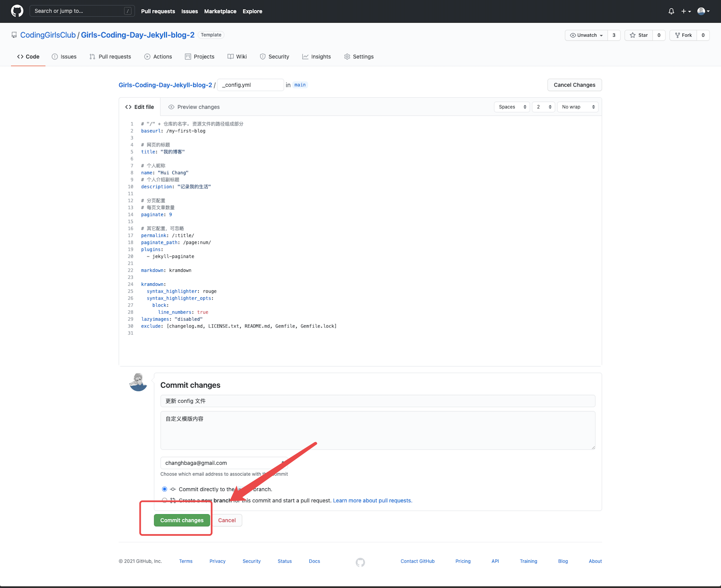
Task: Click the Star repository button
Action: click(638, 35)
